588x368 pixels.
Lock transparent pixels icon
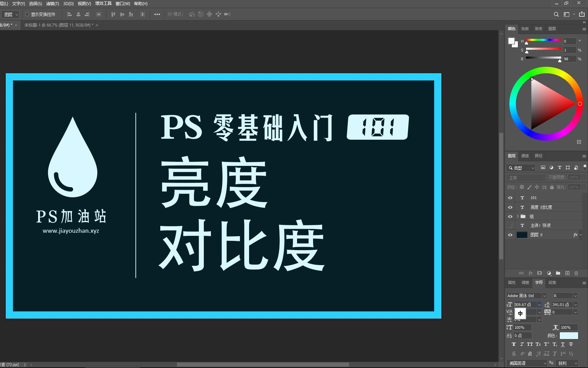click(522, 187)
